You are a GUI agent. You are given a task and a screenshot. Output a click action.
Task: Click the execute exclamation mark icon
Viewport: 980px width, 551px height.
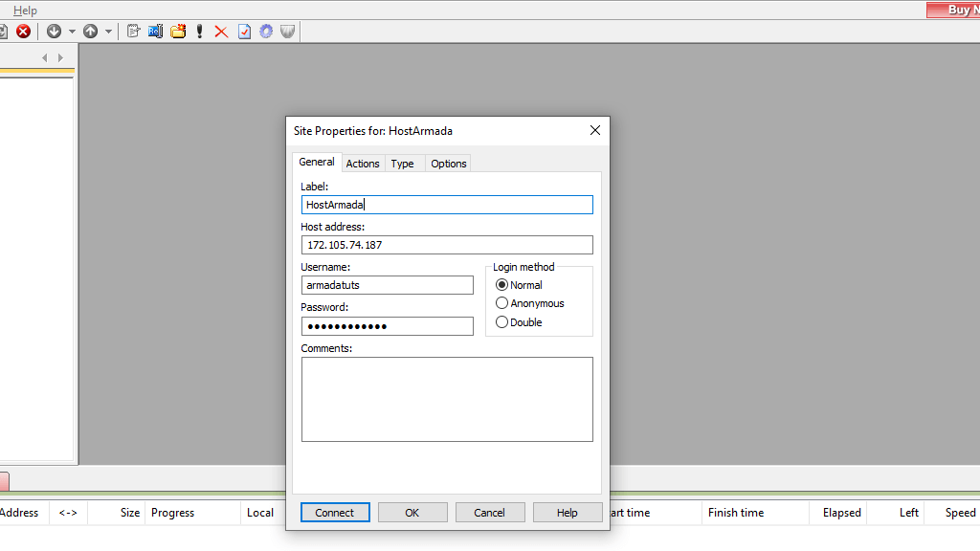pyautogui.click(x=199, y=32)
